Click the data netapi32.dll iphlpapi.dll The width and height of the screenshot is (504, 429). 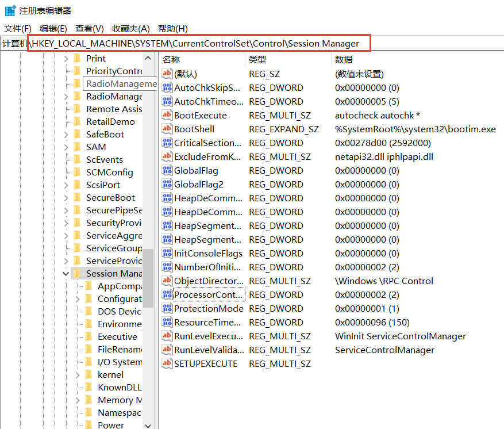click(x=384, y=156)
